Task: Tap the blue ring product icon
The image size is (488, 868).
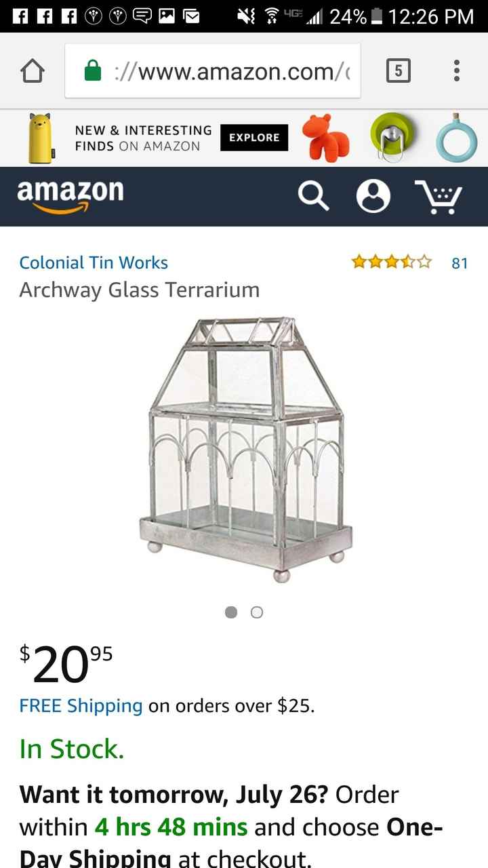Action: tap(456, 138)
